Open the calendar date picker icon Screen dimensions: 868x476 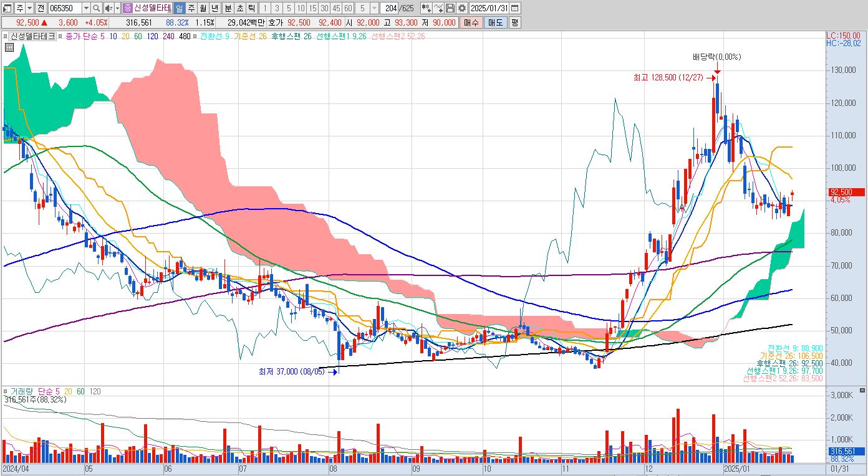coord(515,8)
